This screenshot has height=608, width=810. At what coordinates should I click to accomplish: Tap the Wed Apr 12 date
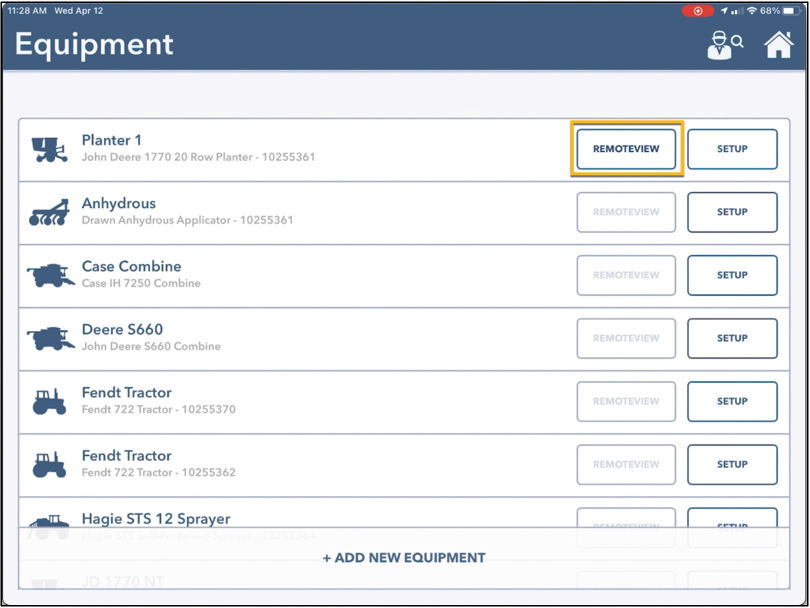(79, 11)
